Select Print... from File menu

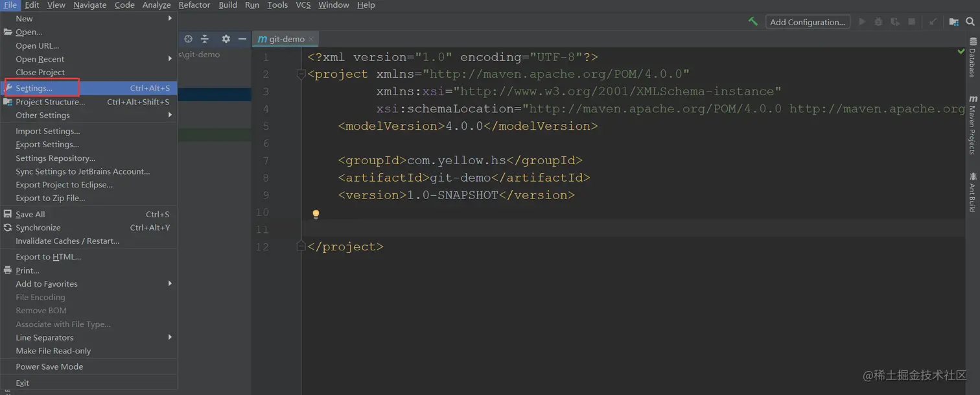tap(89, 270)
